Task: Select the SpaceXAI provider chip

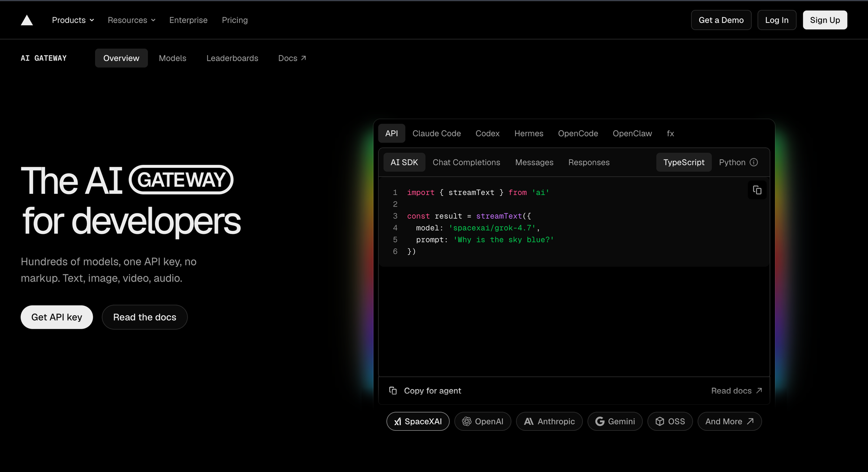Action: 418,421
